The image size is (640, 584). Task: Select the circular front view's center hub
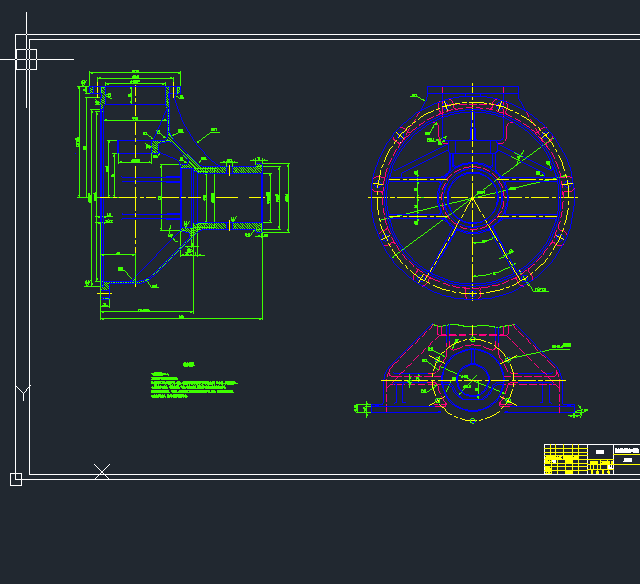click(472, 198)
